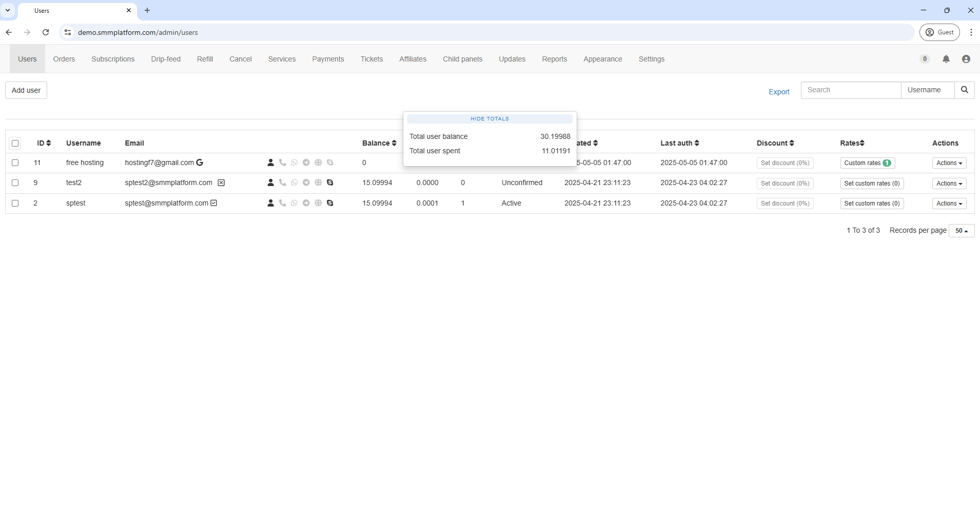Screen dimensions: 980x528
Task: Click the person icon in test2 row
Action: click(x=270, y=182)
